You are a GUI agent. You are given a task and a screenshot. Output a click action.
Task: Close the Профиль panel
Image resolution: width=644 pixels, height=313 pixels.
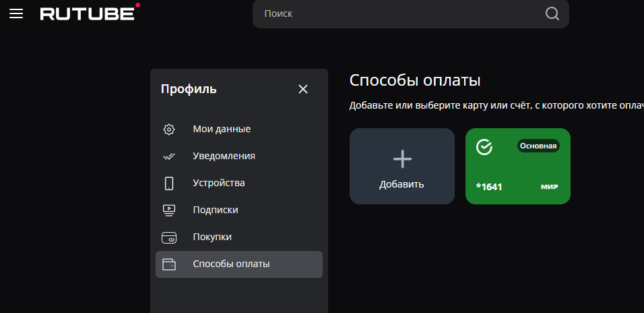pos(303,89)
